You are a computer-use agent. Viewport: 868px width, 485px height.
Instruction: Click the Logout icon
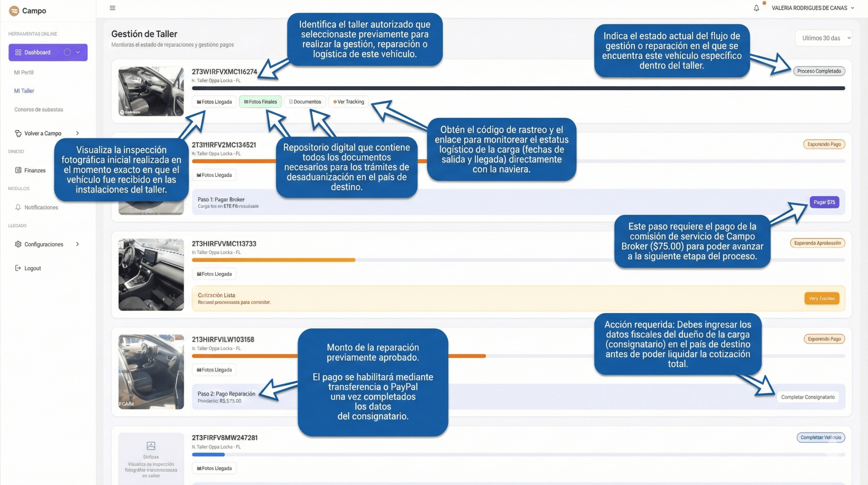tap(18, 268)
